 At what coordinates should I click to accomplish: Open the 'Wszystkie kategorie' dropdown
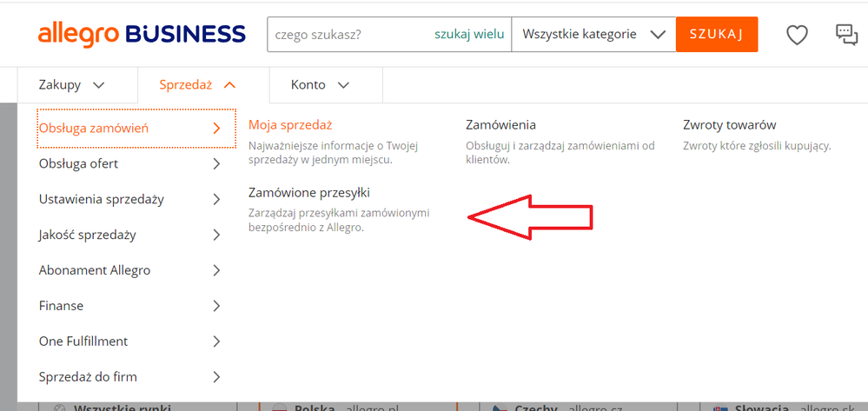coord(593,35)
